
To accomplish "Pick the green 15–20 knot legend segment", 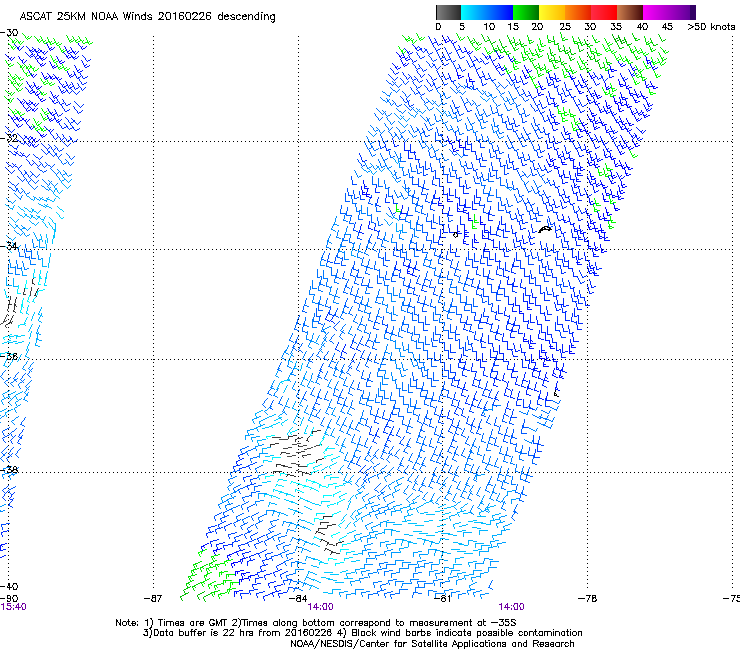I will [526, 12].
